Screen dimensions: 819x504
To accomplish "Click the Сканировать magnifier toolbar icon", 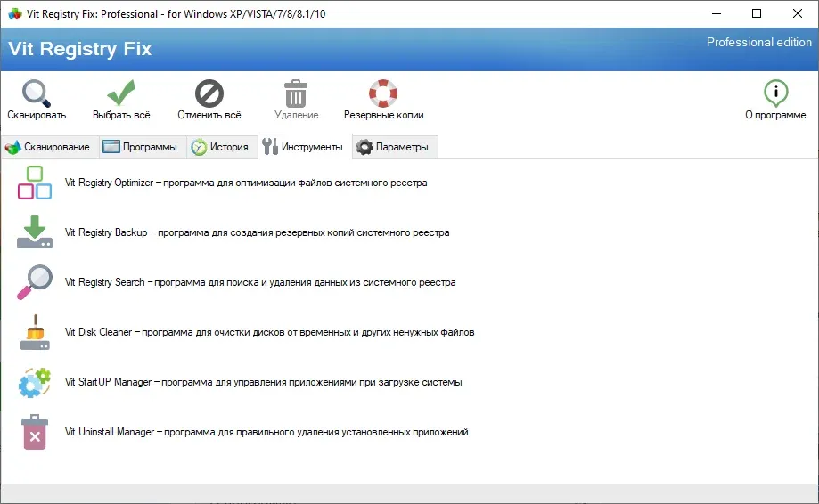I will [36, 93].
